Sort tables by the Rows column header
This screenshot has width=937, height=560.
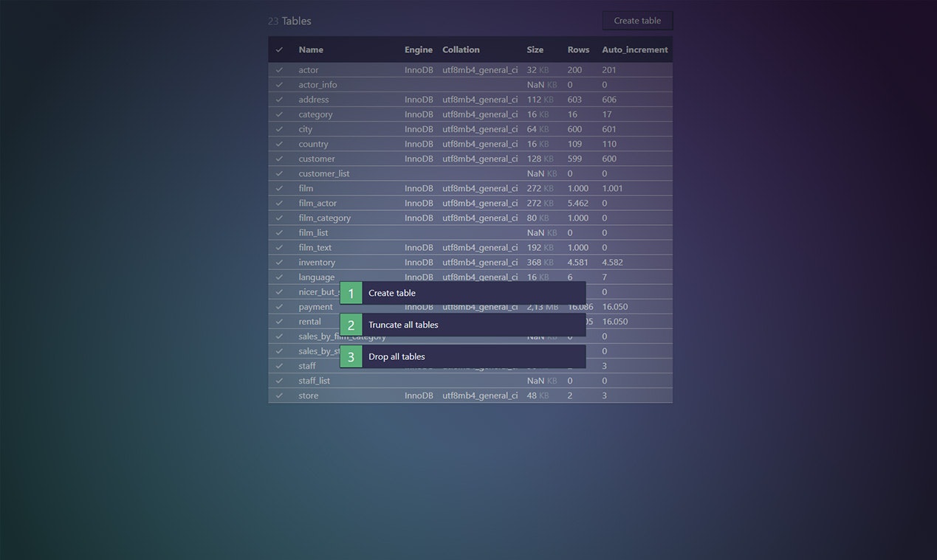pyautogui.click(x=578, y=49)
